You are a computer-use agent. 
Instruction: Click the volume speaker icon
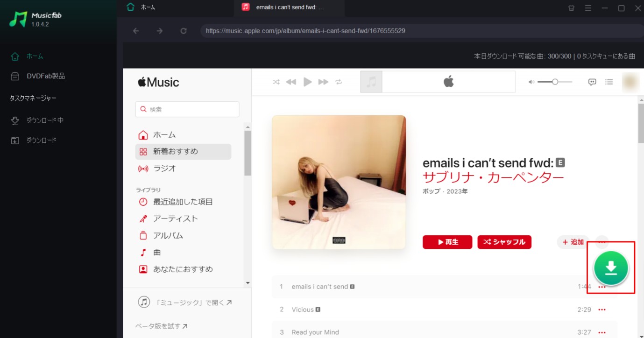[531, 82]
